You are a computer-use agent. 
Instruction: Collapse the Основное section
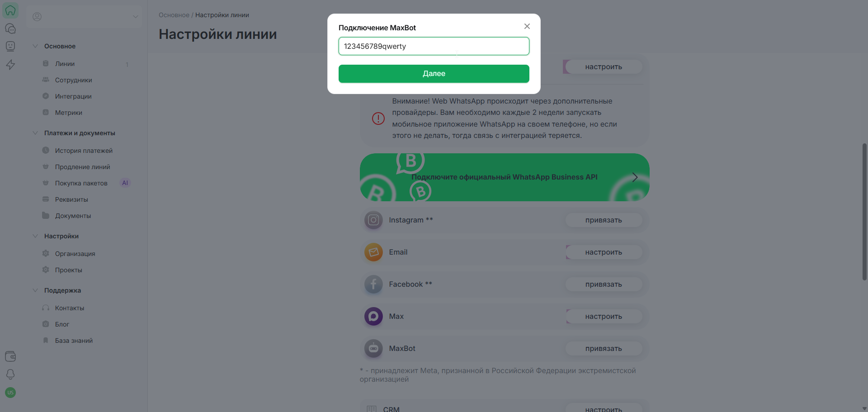(35, 46)
